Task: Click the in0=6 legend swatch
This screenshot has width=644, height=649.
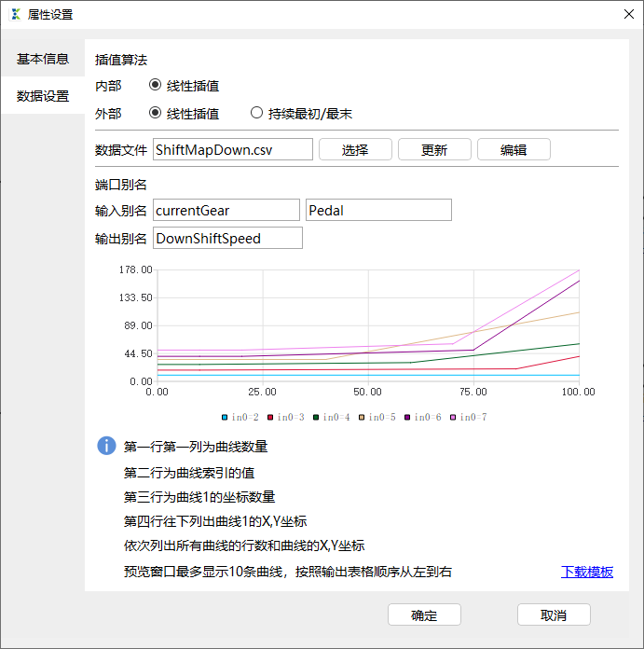Action: [407, 417]
